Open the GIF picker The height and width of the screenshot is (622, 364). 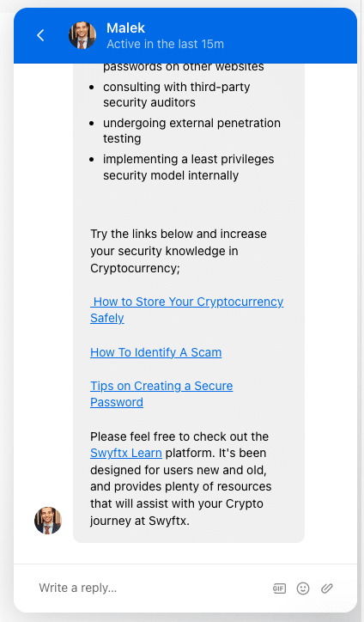[279, 588]
